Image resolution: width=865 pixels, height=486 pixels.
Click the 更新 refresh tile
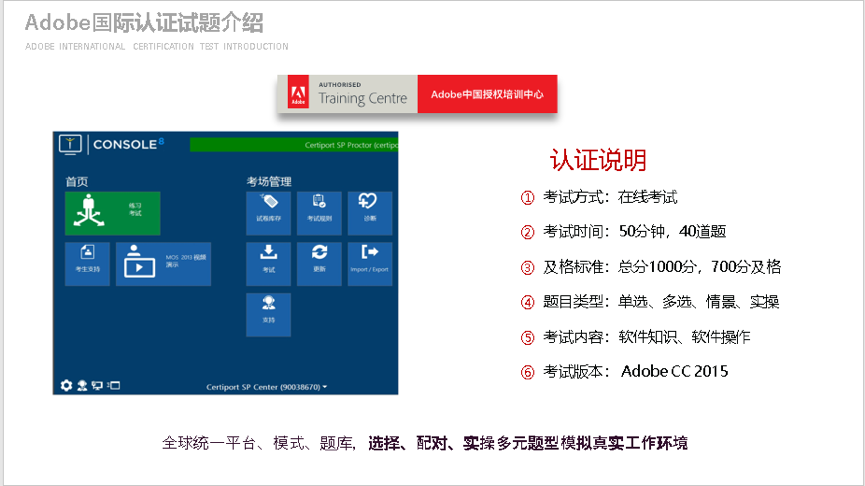click(x=319, y=264)
